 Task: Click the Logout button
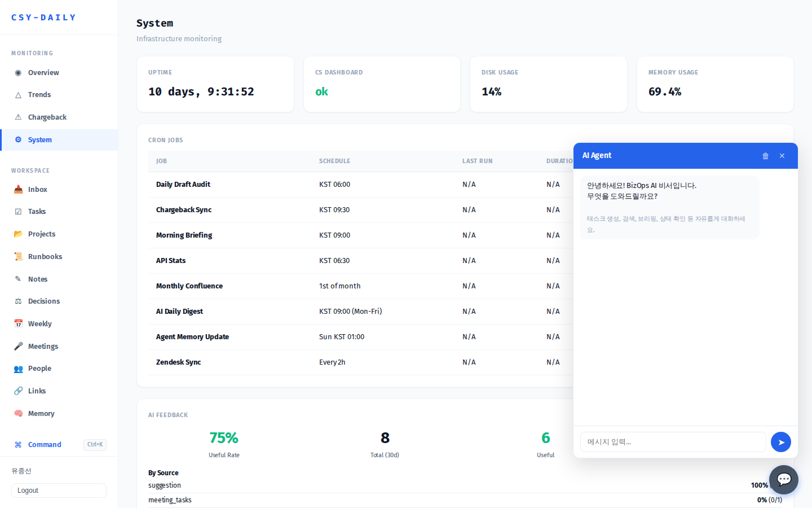[x=59, y=491]
